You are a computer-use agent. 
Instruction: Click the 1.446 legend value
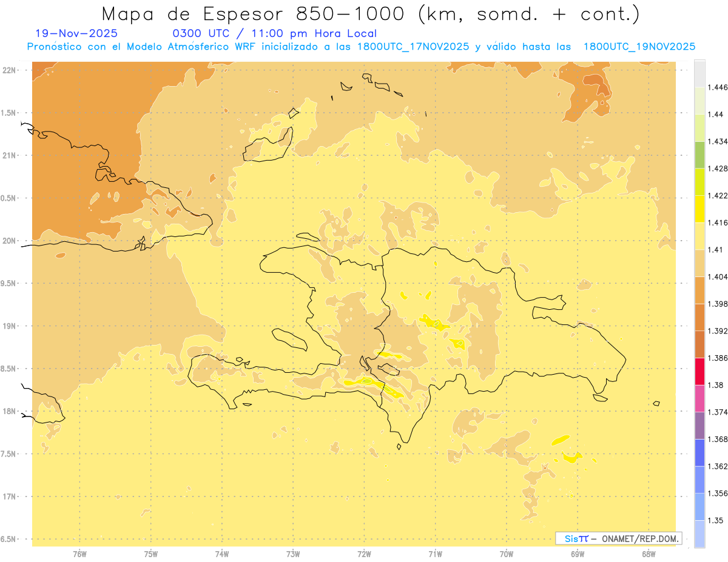coord(718,87)
